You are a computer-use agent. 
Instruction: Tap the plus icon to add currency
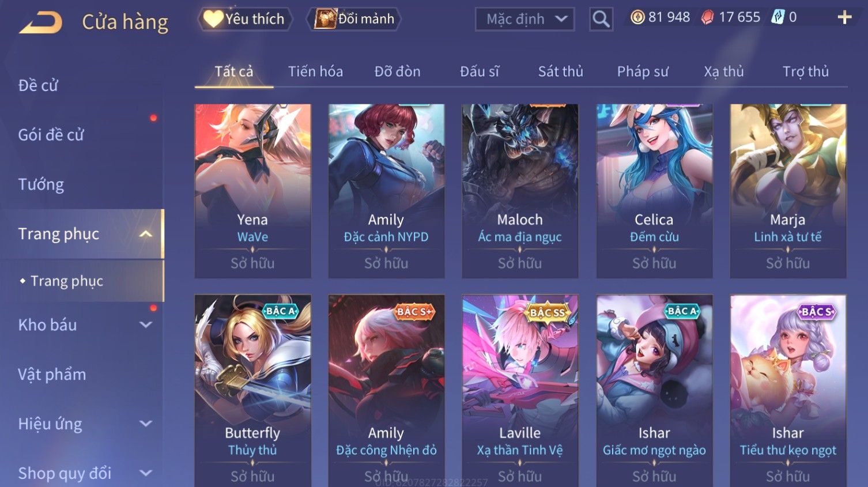point(844,17)
